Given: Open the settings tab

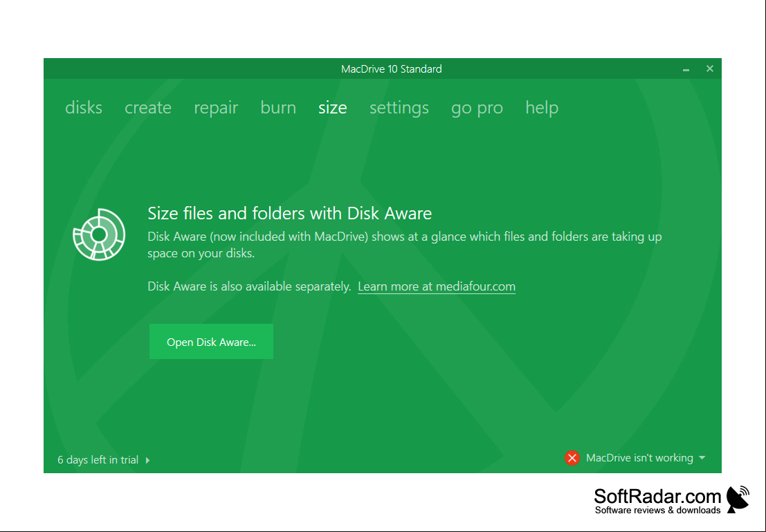Looking at the screenshot, I should [x=399, y=108].
